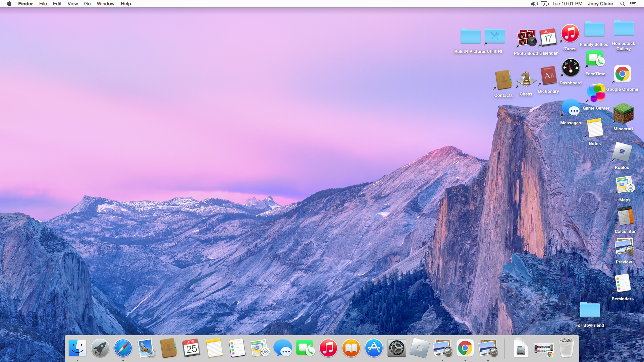This screenshot has width=644, height=362.
Task: Select the Chess desktop shortcut
Action: [x=526, y=80]
